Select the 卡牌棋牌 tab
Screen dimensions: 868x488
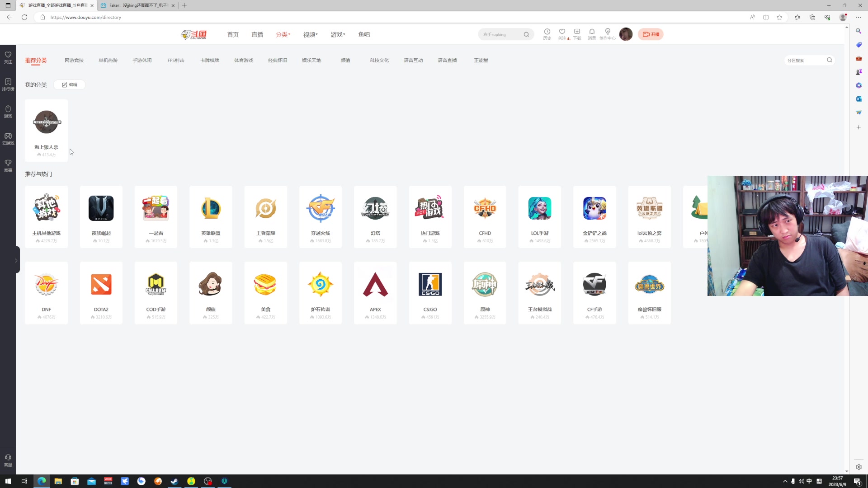pos(210,60)
